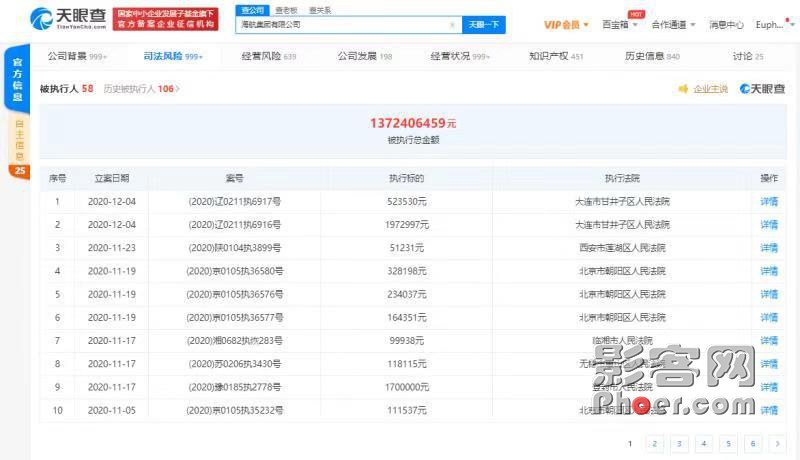Expand the VIP会员 dropdown
Screen dimensions: 800x460
point(566,24)
